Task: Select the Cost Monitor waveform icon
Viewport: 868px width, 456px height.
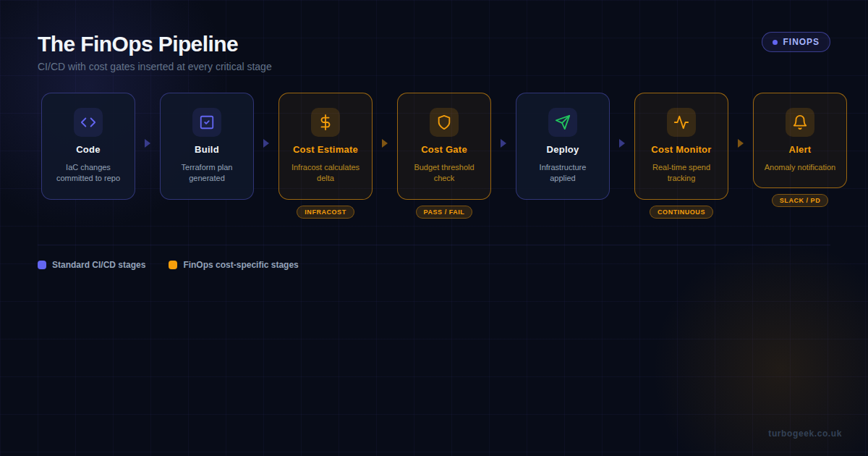Action: 681,122
